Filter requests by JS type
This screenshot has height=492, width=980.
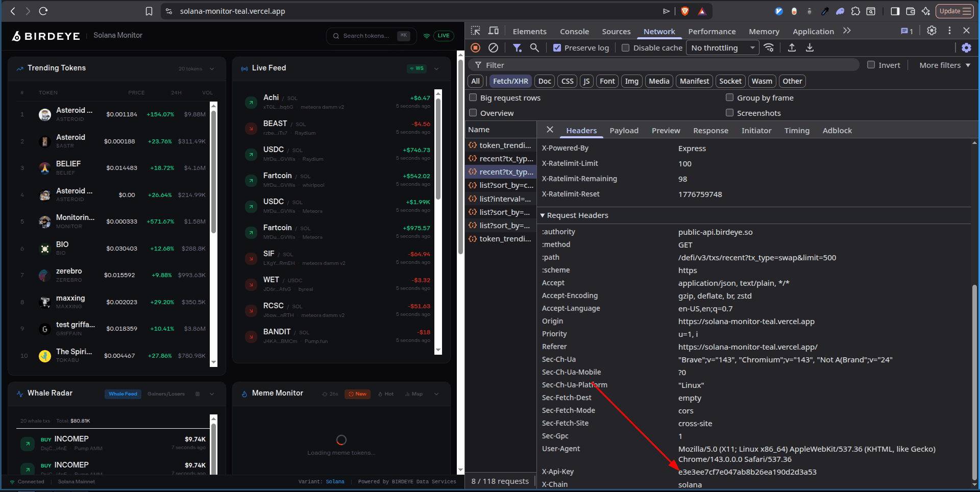coord(586,81)
